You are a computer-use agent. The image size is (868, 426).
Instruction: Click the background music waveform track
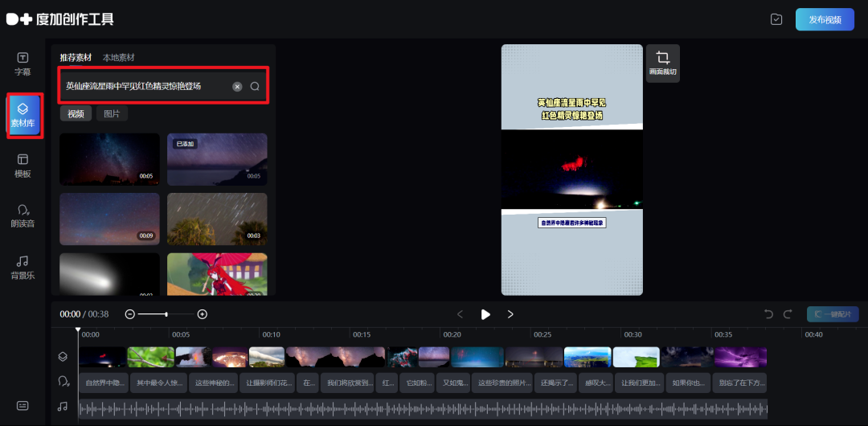tap(423, 409)
